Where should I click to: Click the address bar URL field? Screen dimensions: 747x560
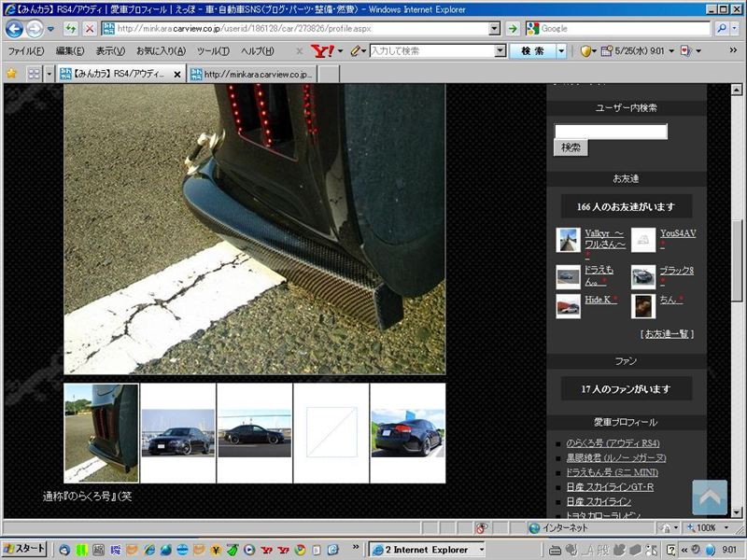point(302,29)
